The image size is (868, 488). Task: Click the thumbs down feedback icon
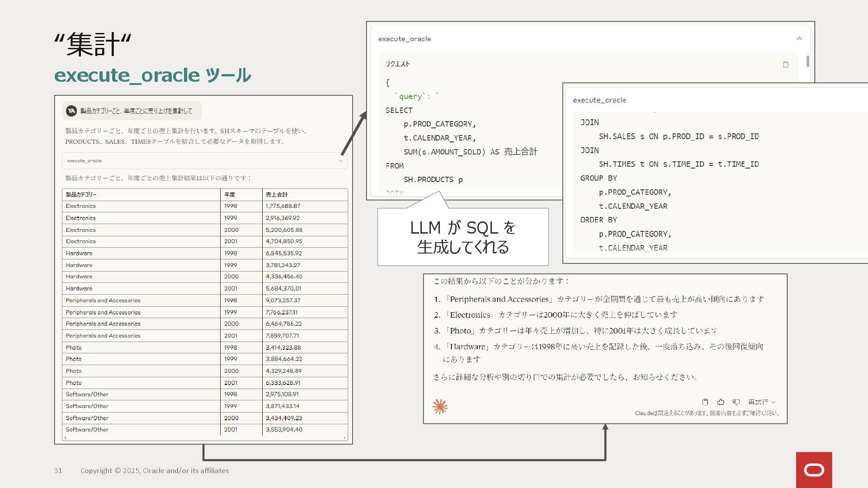[x=736, y=402]
